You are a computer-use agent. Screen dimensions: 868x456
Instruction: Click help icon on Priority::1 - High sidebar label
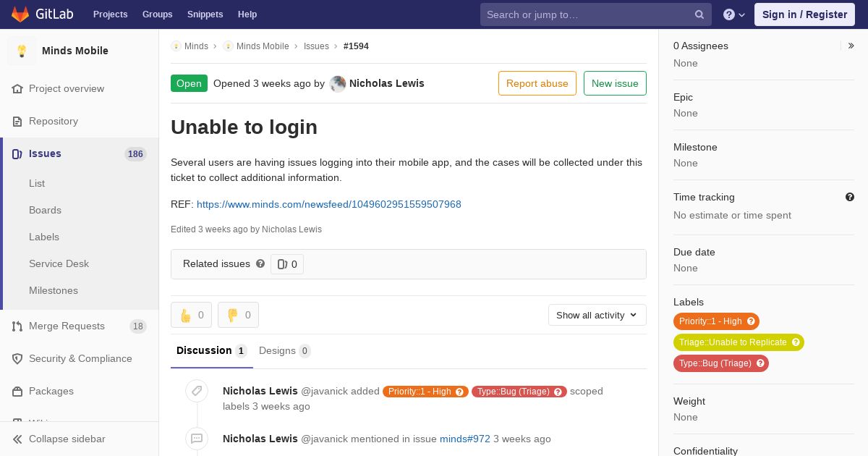click(751, 321)
